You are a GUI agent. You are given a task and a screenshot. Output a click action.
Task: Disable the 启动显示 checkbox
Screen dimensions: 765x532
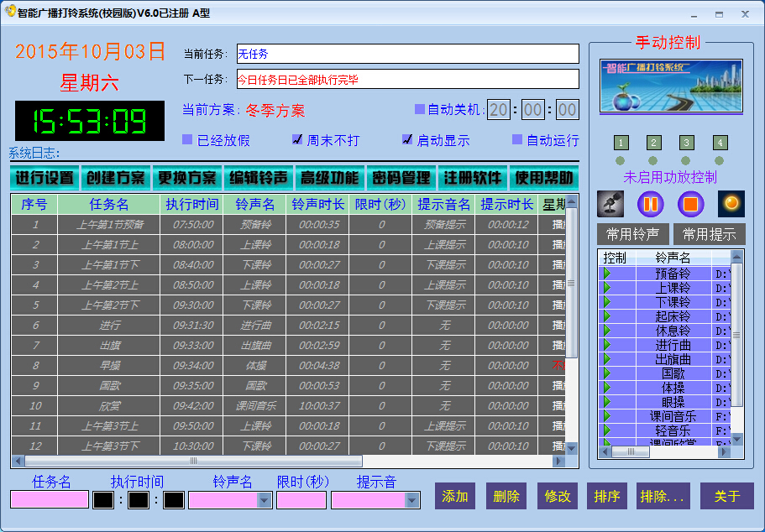click(x=407, y=140)
